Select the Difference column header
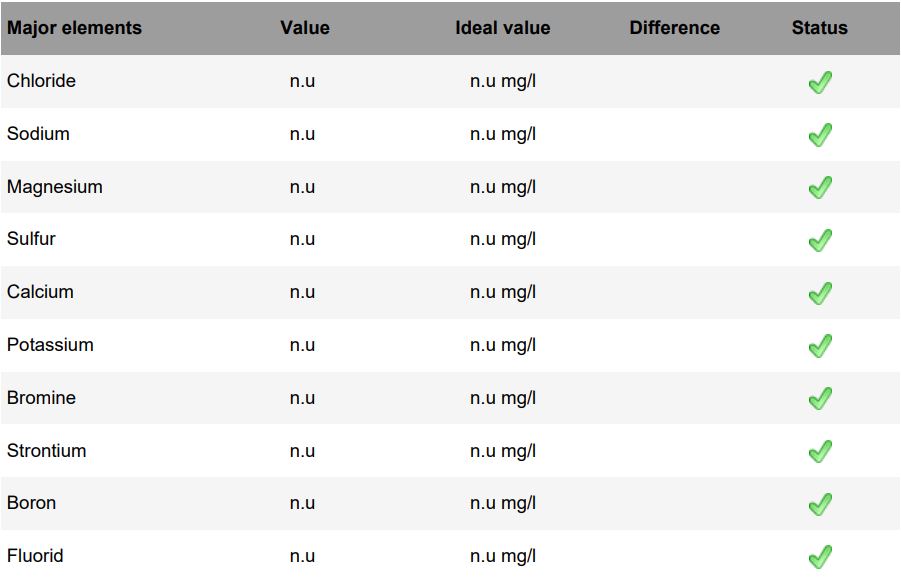Viewport: 901px width, 580px height. point(675,28)
